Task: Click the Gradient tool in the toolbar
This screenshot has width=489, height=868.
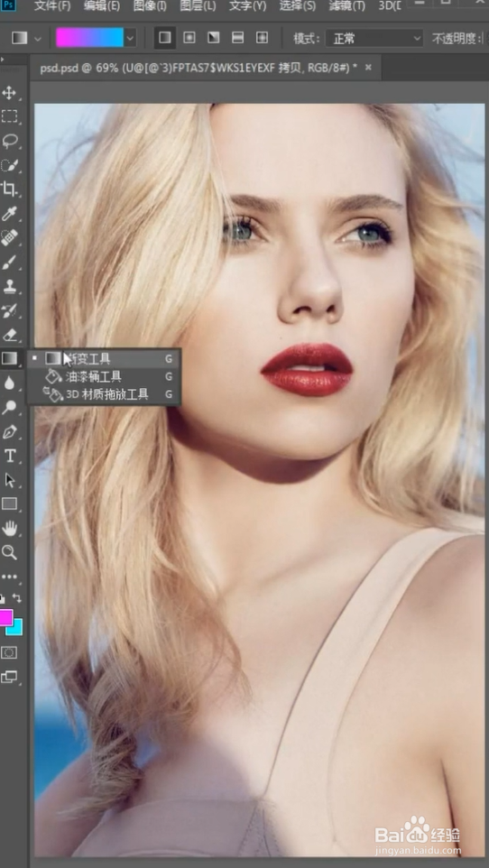Action: (9, 359)
